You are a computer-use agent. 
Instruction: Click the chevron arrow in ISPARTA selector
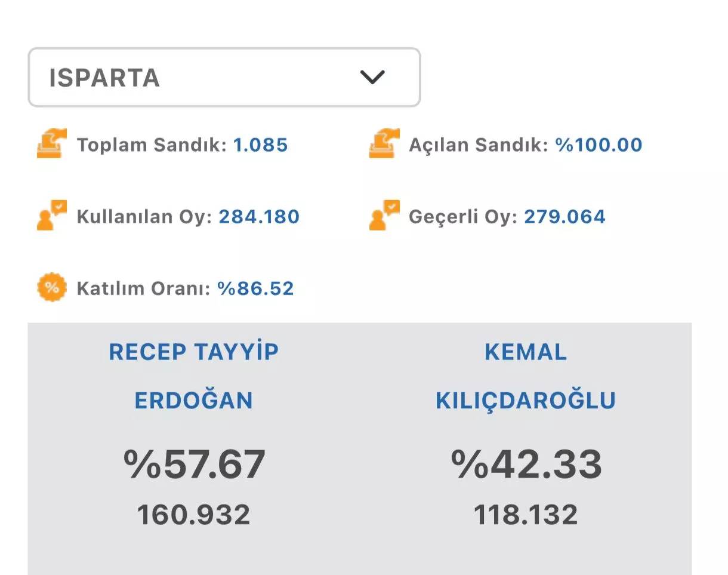pos(373,77)
